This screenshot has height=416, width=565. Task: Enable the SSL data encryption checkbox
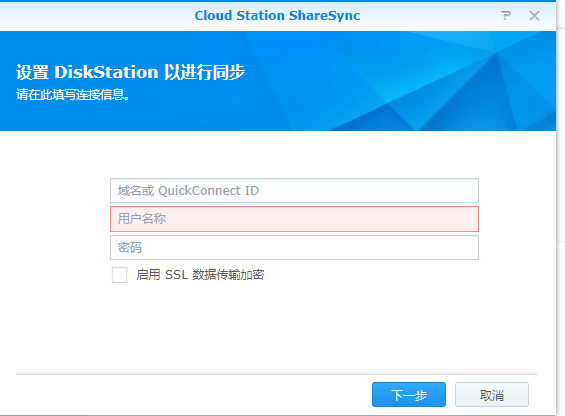coord(119,275)
